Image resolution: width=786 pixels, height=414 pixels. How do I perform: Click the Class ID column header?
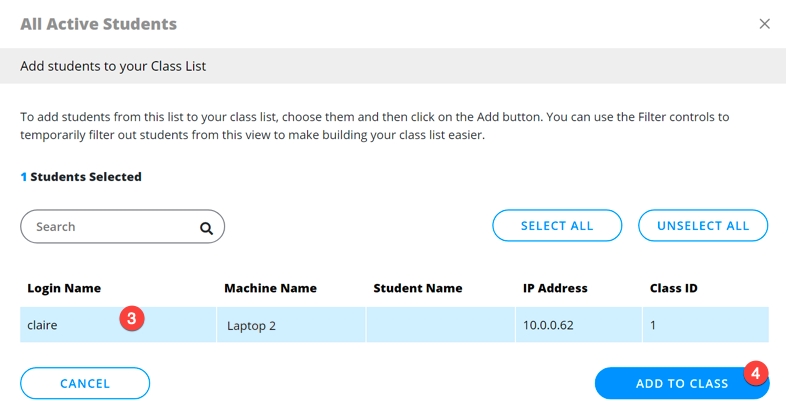click(x=674, y=288)
